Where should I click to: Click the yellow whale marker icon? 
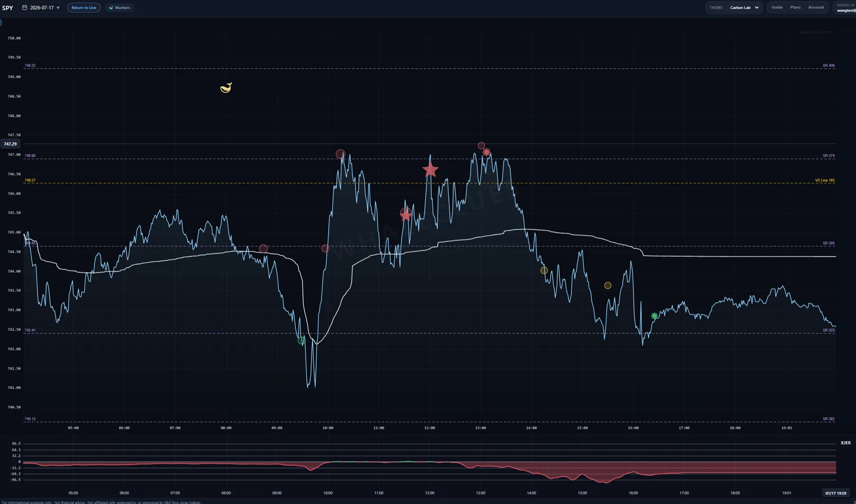point(226,87)
